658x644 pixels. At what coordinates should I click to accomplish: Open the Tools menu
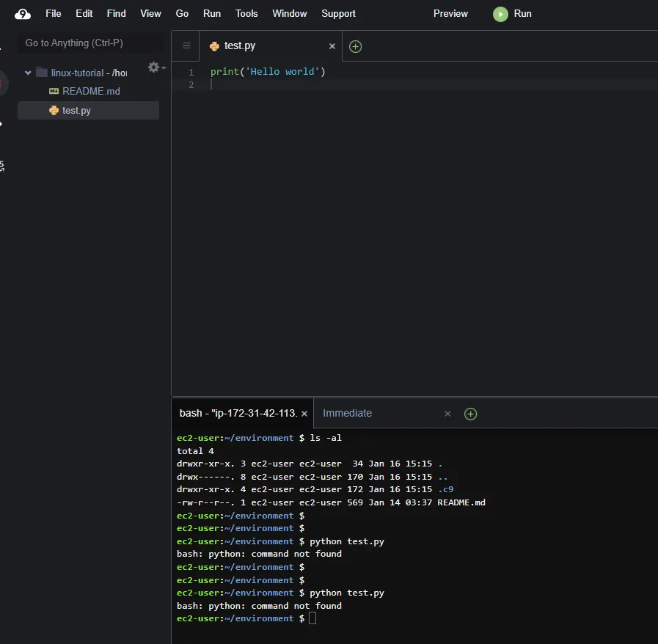click(246, 13)
